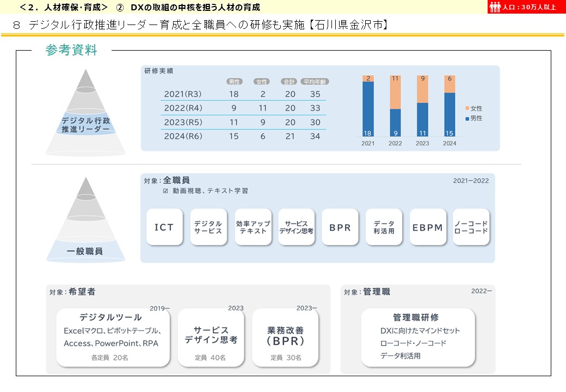Open the EBPM training tile
The height and width of the screenshot is (392, 566).
point(428,227)
